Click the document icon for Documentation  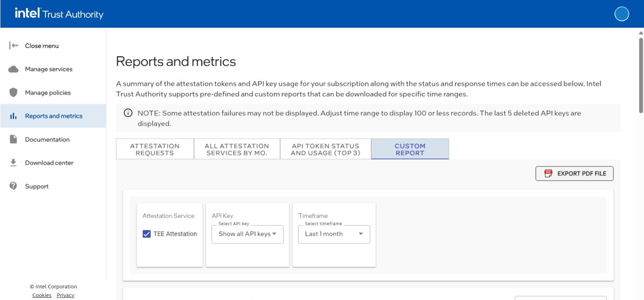coord(13,139)
